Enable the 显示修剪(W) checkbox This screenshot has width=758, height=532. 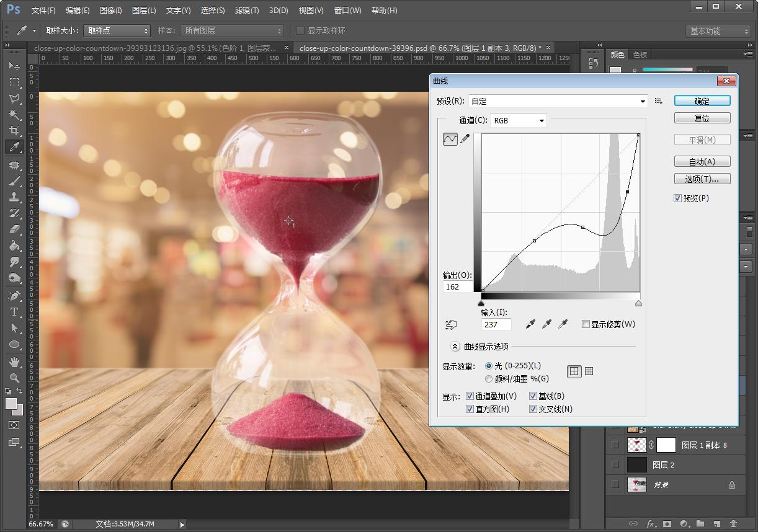coord(586,324)
